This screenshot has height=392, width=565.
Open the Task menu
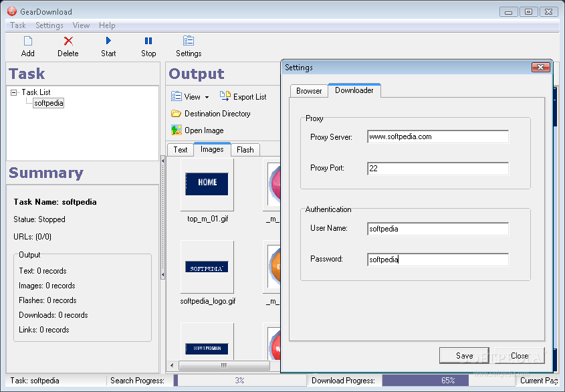pyautogui.click(x=17, y=25)
